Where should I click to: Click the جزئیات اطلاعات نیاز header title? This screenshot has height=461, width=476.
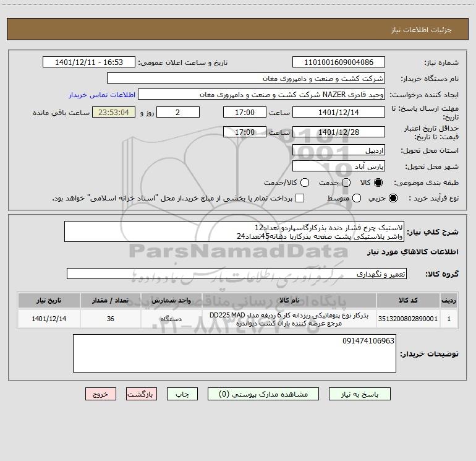coord(422,30)
